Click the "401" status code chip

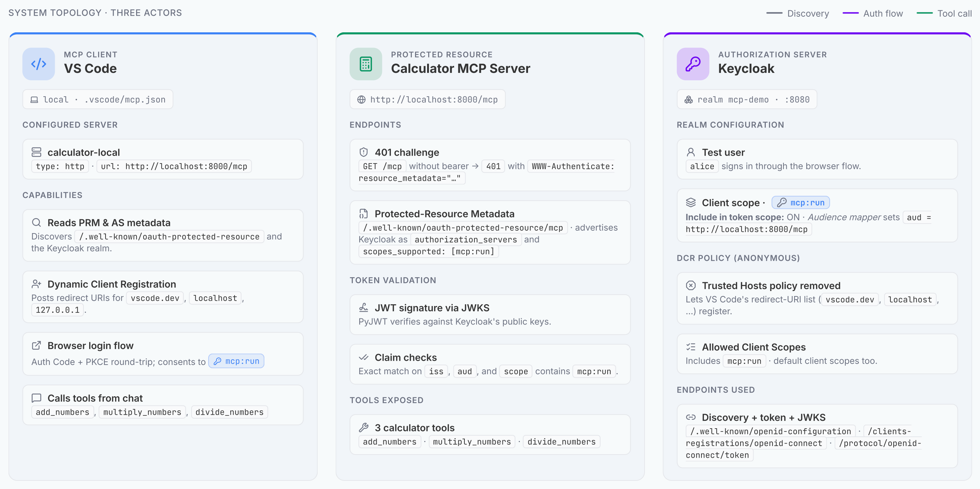coord(494,166)
